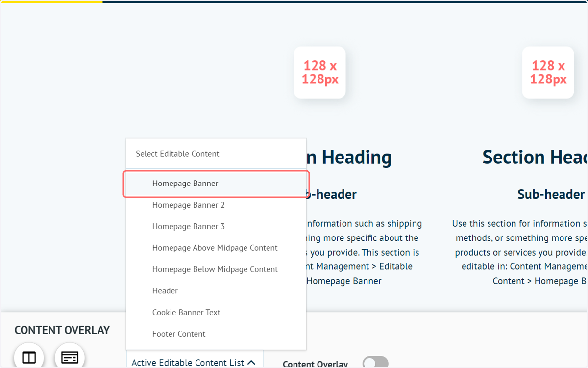Click the CONTENT OVERLAY panel title
Screen dimensions: 588x368
click(62, 330)
